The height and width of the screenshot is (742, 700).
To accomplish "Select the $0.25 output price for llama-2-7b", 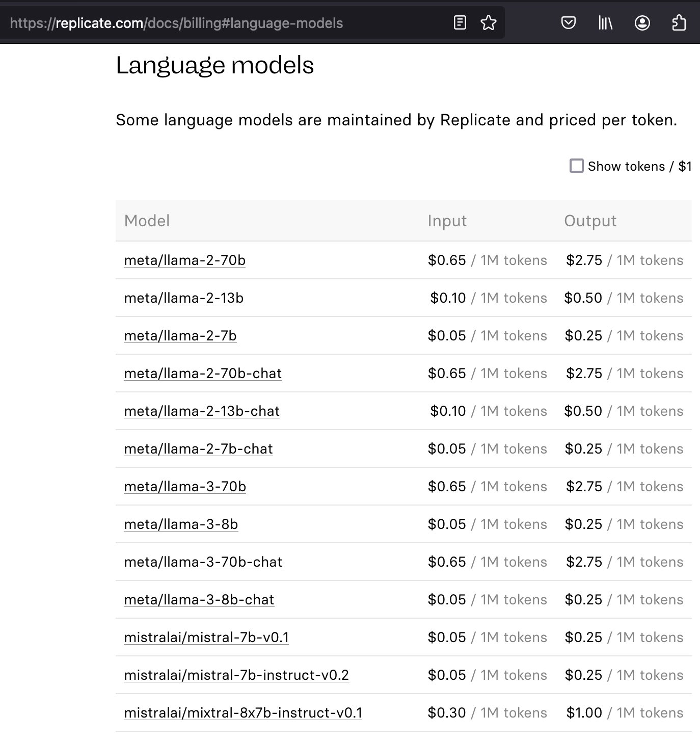I will pyautogui.click(x=583, y=336).
